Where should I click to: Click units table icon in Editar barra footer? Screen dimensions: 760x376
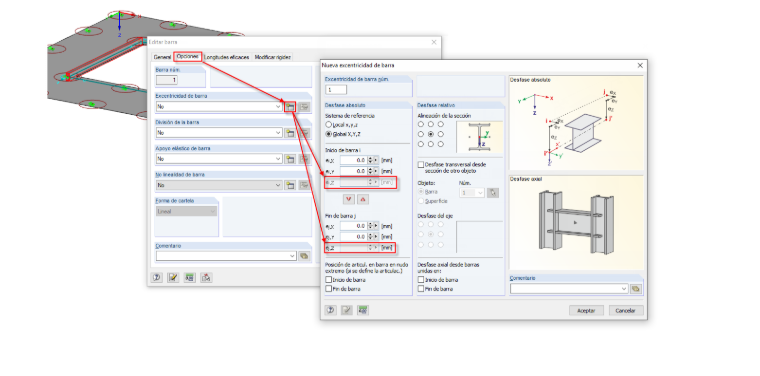pos(190,278)
